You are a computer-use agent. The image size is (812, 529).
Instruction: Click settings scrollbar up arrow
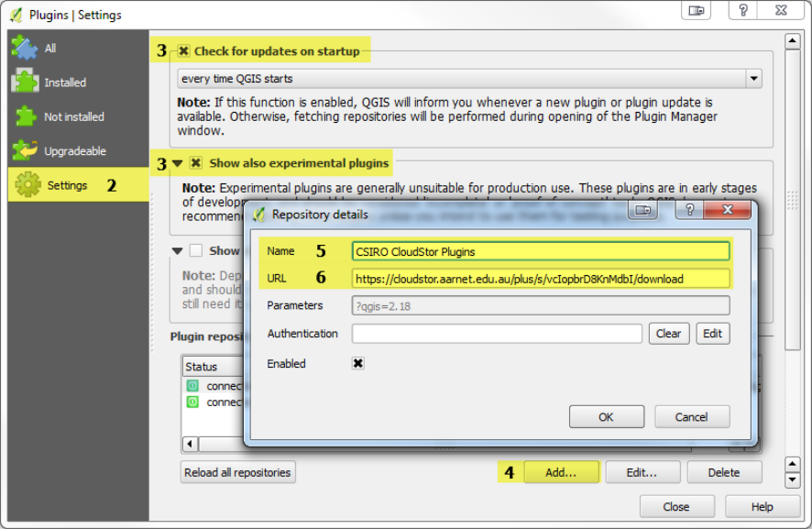[793, 41]
